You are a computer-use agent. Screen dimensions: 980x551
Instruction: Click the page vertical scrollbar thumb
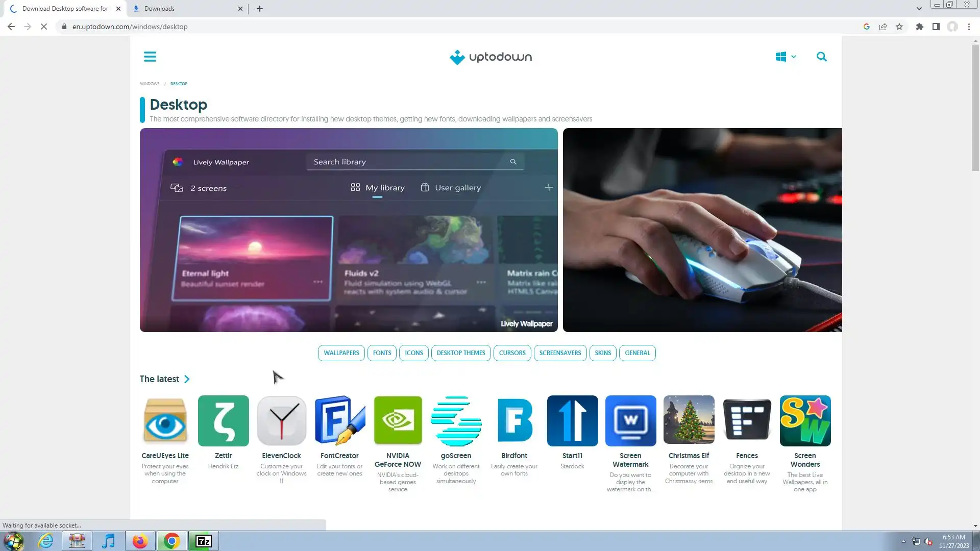pyautogui.click(x=975, y=107)
